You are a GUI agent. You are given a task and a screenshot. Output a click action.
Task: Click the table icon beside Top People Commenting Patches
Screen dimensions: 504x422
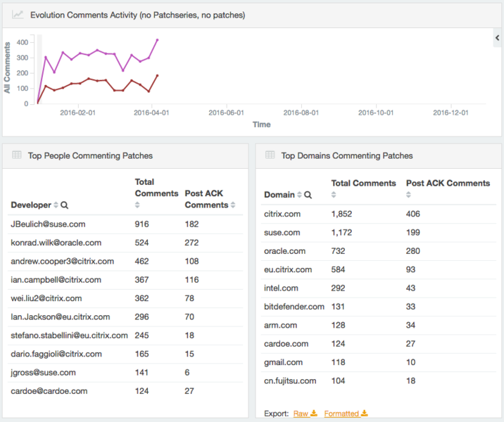(x=16, y=155)
